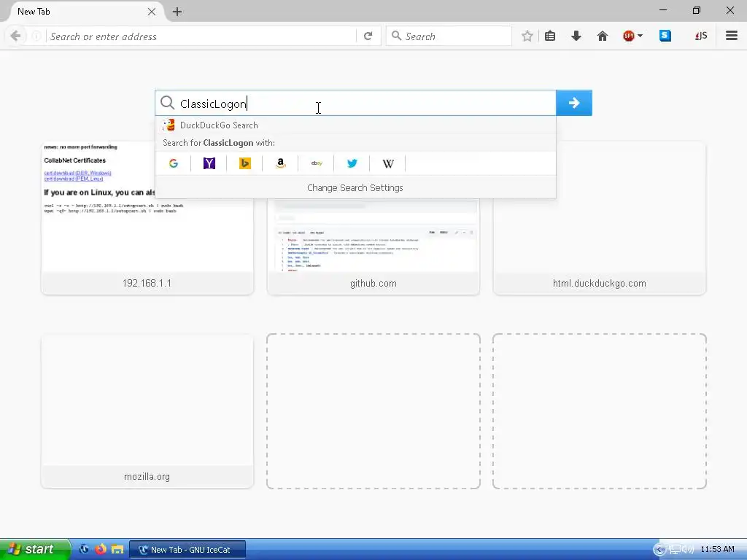Choose DuckDuckGo Search suggestion
Viewport: 747px width, 560px height.
pos(355,125)
